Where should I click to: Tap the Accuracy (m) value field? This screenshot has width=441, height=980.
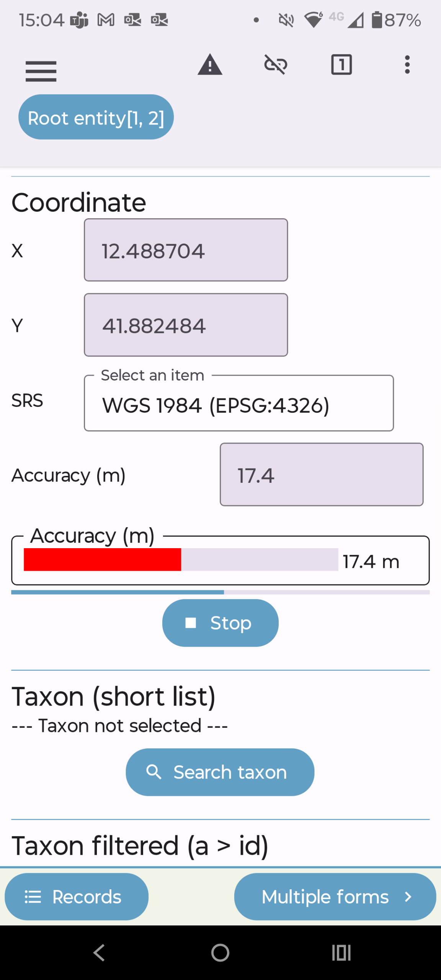(x=321, y=475)
